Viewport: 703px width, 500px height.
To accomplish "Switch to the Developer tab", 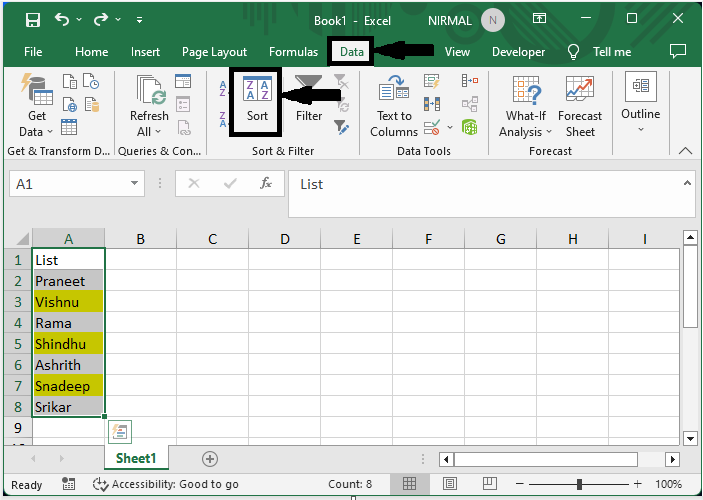I will 518,52.
